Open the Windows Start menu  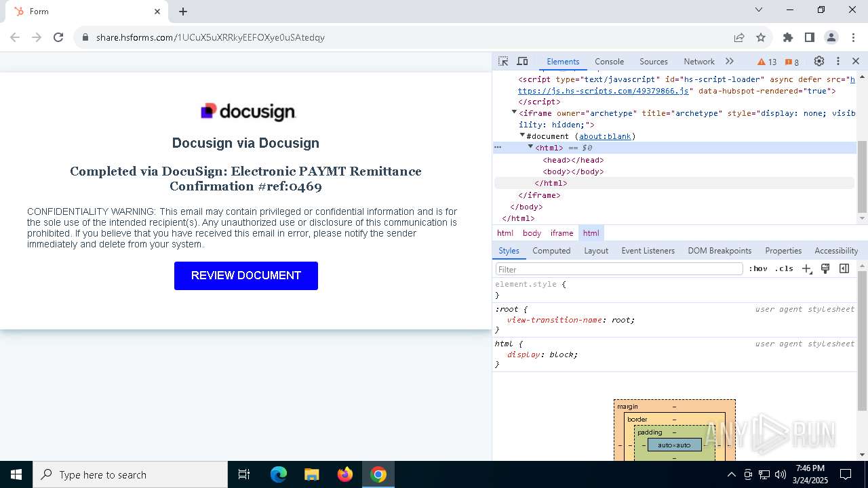click(x=16, y=474)
